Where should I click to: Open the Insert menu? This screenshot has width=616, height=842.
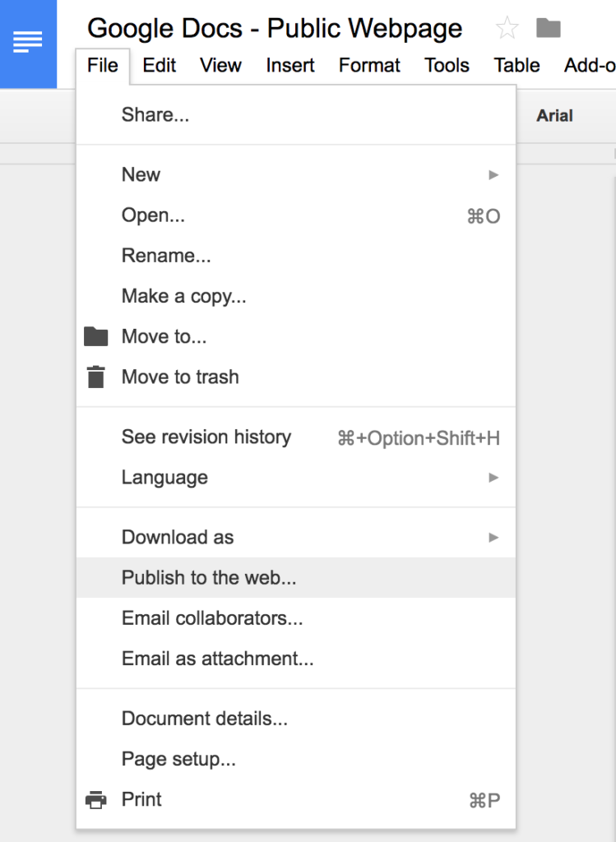[290, 66]
